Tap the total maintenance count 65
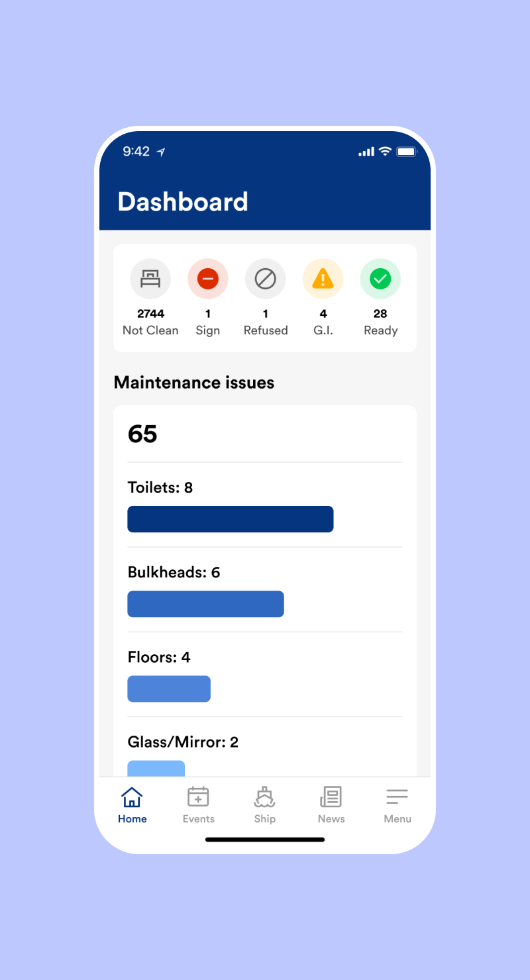 pos(142,434)
